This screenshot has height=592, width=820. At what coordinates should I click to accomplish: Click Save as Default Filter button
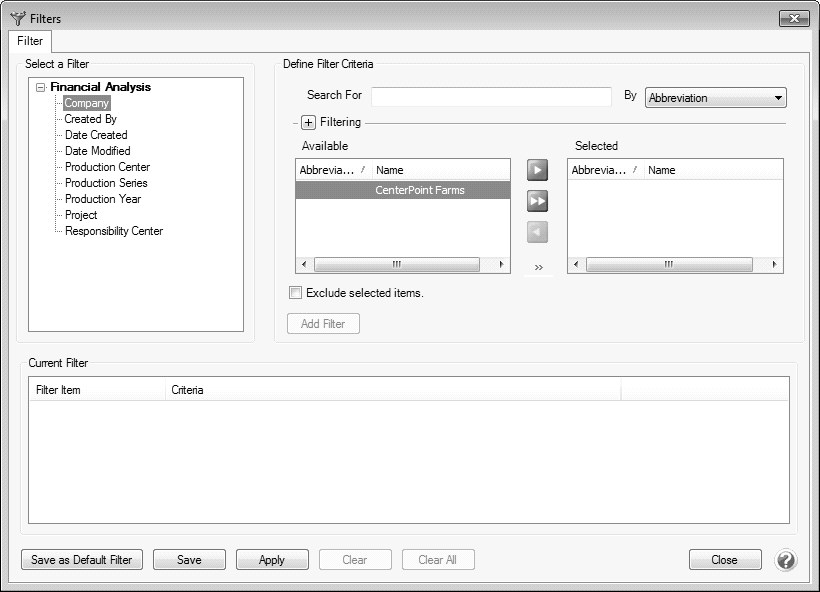82,560
